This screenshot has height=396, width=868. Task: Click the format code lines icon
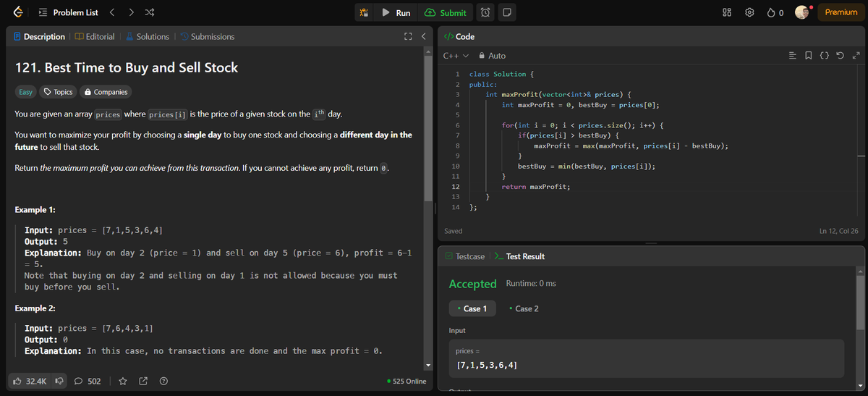792,56
